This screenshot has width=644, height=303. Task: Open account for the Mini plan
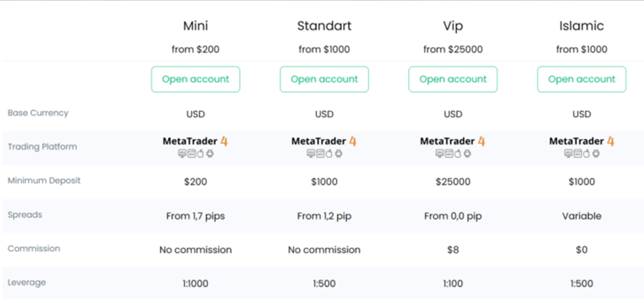click(196, 80)
